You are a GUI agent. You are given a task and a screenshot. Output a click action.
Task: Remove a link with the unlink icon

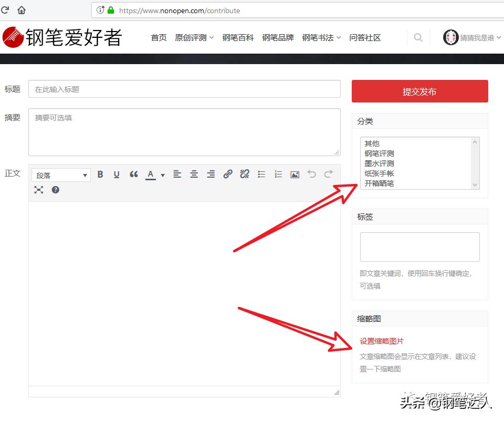pyautogui.click(x=244, y=174)
